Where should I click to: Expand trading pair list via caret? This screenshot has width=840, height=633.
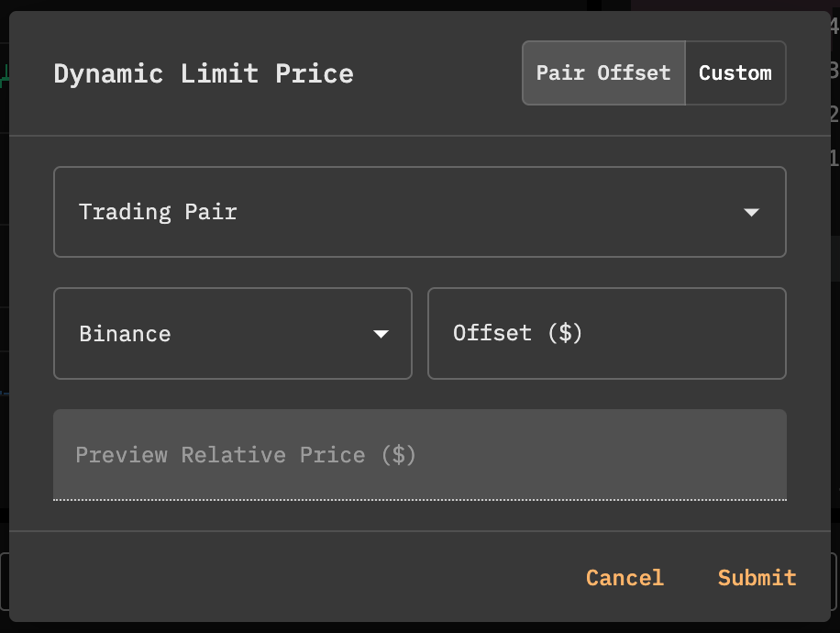[x=751, y=212]
